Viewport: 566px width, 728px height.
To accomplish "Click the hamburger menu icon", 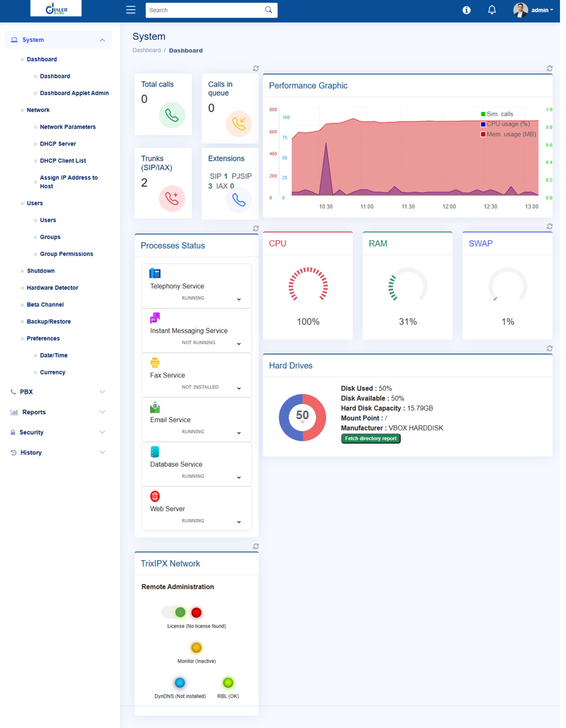I will pos(131,10).
